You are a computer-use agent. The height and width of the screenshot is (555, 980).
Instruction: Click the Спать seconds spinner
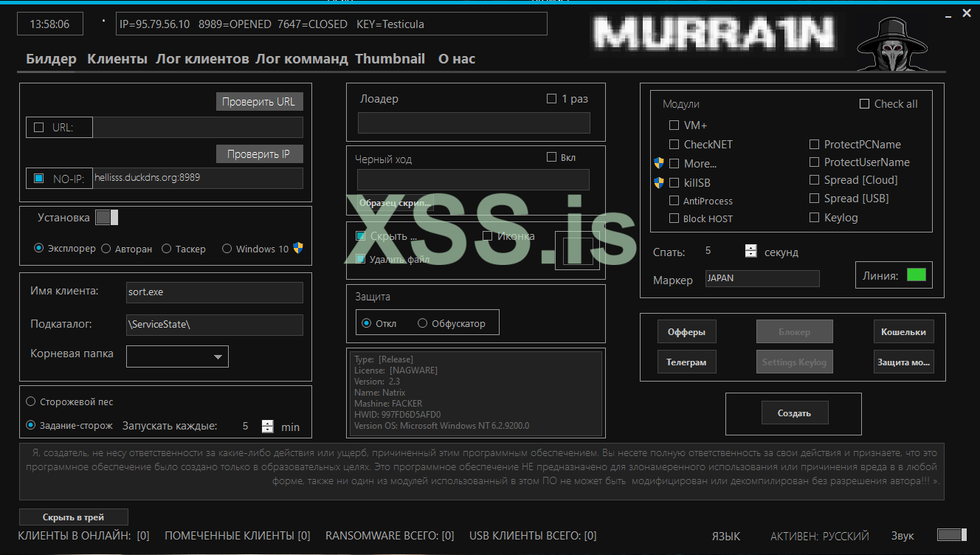coord(750,251)
